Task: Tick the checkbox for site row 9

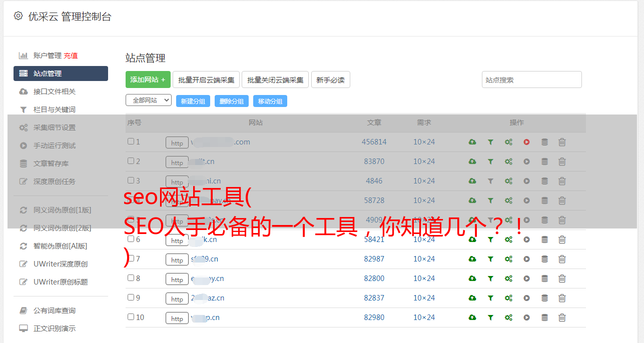Action: pos(131,297)
